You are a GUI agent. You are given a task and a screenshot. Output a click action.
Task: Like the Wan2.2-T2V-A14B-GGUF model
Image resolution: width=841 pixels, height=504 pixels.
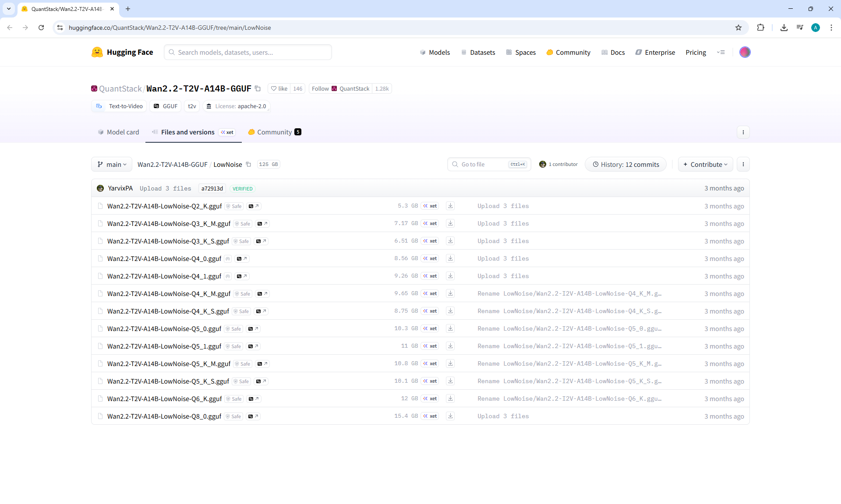[279, 88]
